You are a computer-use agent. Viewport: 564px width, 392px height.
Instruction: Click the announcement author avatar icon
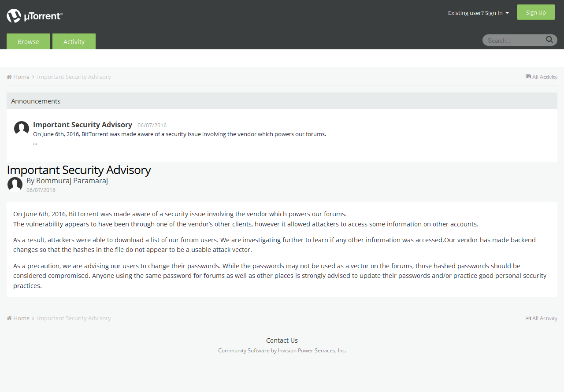point(22,128)
